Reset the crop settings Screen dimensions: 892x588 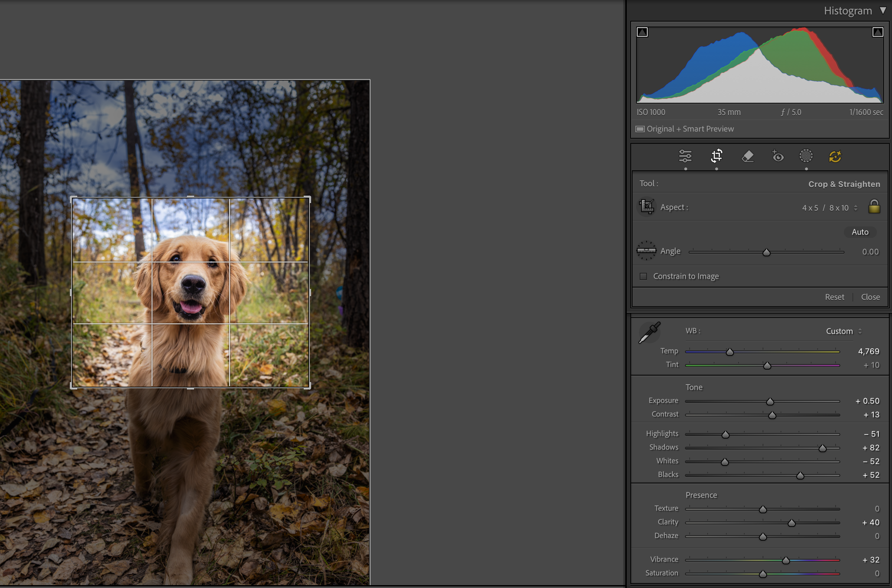834,297
